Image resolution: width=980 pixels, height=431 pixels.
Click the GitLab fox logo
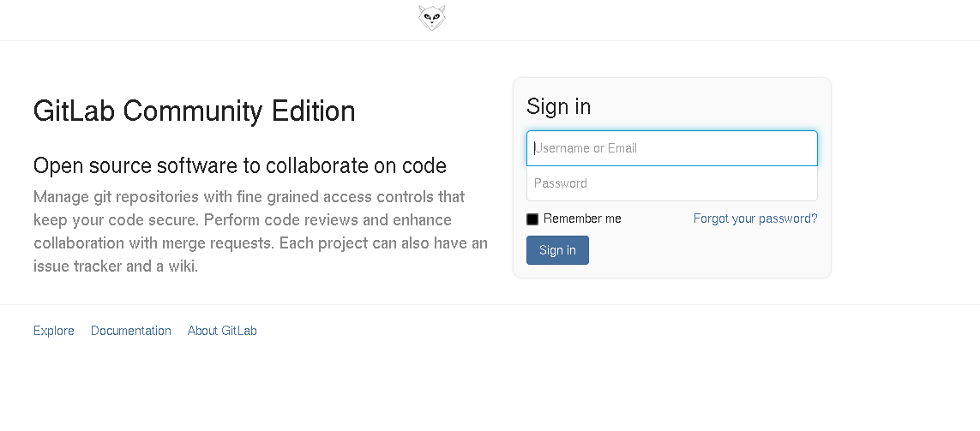[x=432, y=18]
